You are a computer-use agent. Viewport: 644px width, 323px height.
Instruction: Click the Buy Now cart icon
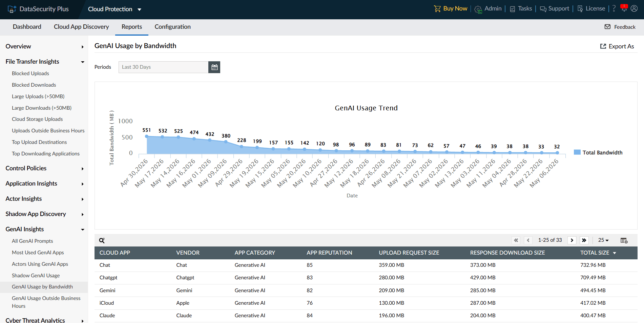[437, 9]
